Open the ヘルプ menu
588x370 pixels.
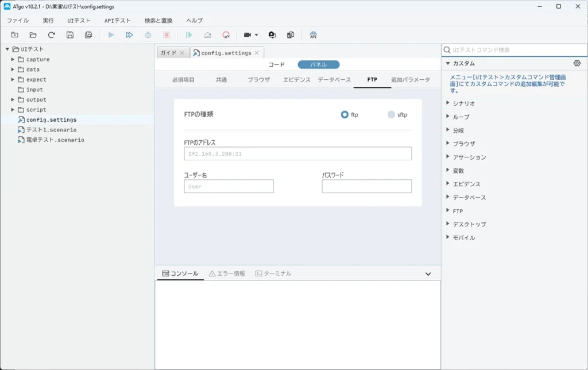194,21
